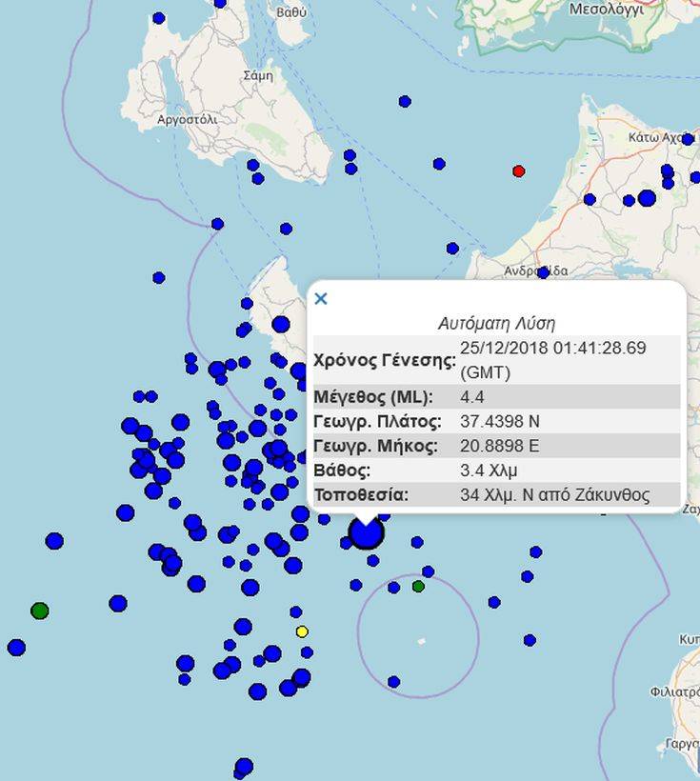
Task: Select the yellow earthquake marker
Action: 302,631
